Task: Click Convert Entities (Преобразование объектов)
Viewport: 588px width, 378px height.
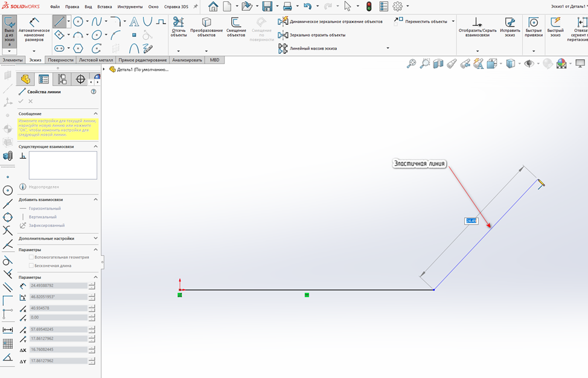Action: click(x=206, y=27)
